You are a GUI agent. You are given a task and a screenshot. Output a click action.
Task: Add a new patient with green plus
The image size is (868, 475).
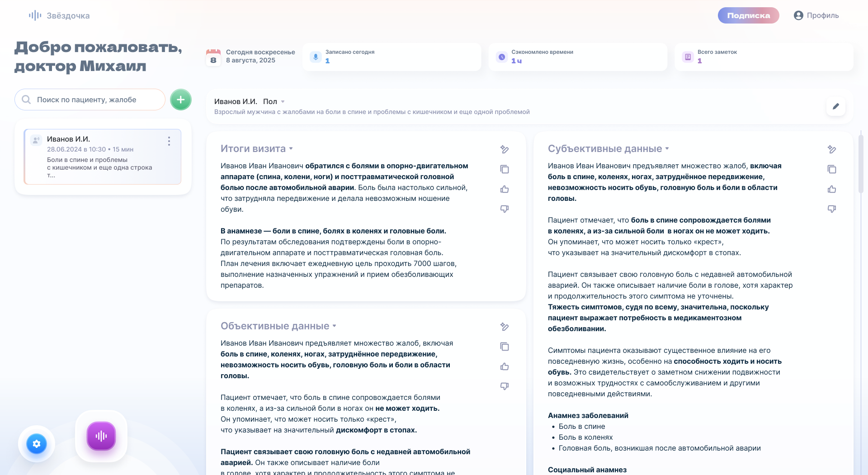point(181,100)
